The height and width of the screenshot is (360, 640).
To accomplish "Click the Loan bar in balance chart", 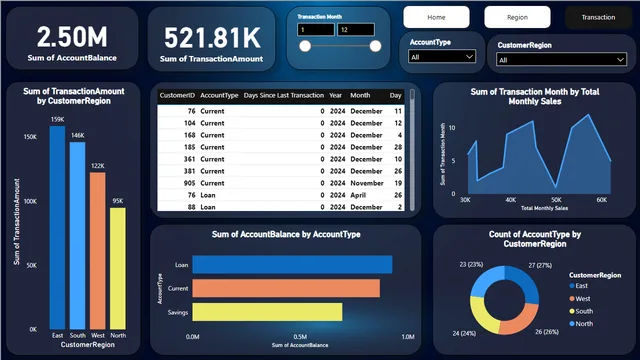I will [x=292, y=264].
